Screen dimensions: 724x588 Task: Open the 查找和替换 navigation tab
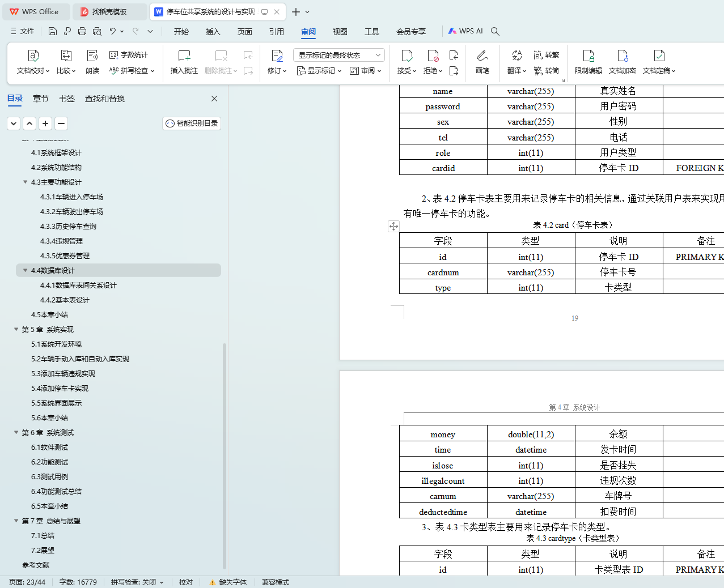105,99
